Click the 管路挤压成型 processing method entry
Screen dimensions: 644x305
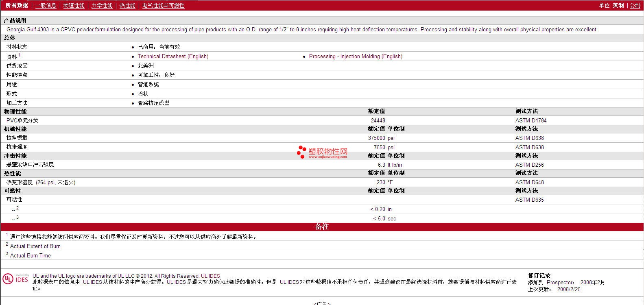[x=153, y=103]
